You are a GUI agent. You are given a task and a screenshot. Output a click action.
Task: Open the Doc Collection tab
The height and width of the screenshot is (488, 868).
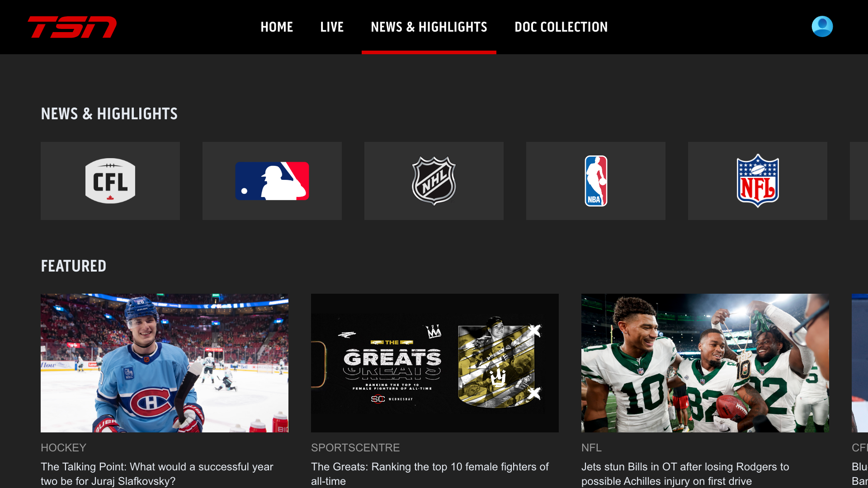561,27
